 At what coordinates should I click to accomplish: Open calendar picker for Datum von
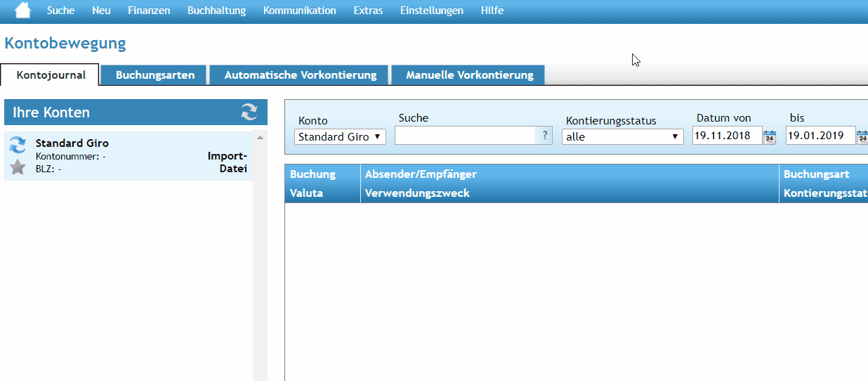[770, 137]
